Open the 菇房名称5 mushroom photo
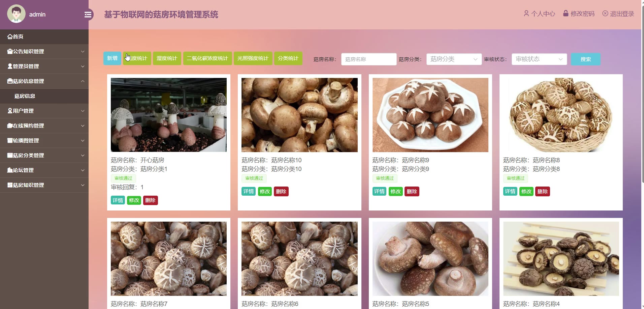The image size is (644, 309). pyautogui.click(x=430, y=259)
